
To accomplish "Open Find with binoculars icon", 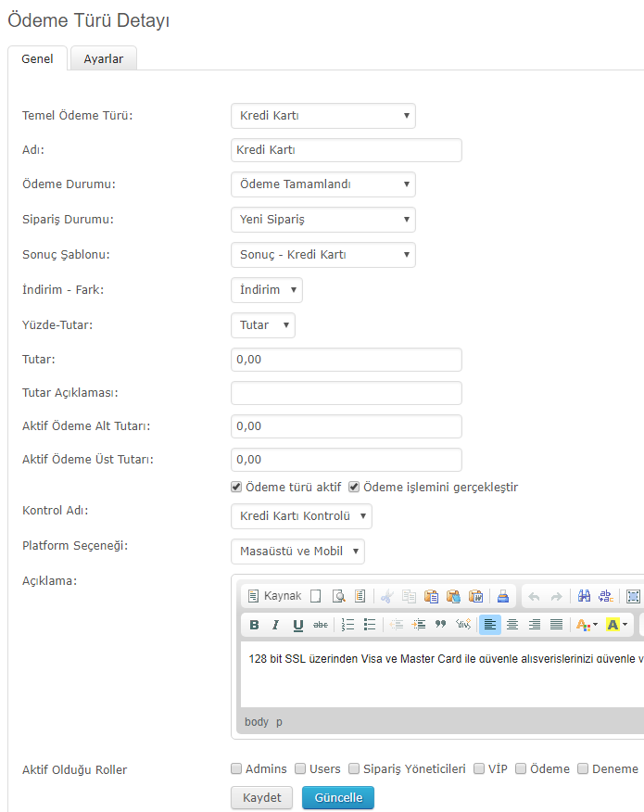I will point(584,596).
